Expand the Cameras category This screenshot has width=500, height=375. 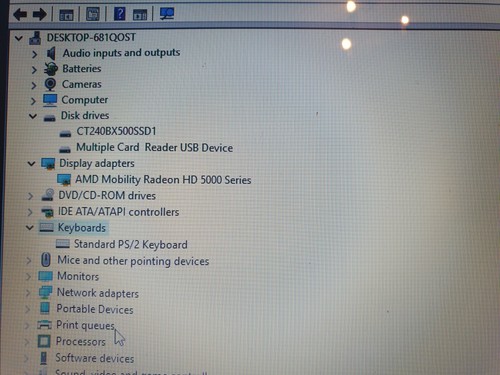tap(33, 85)
